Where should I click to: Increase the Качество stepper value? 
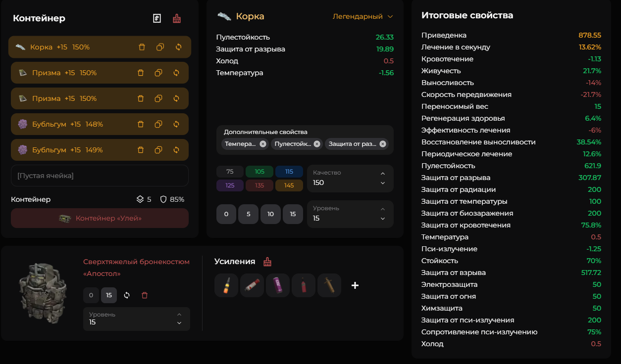click(382, 174)
